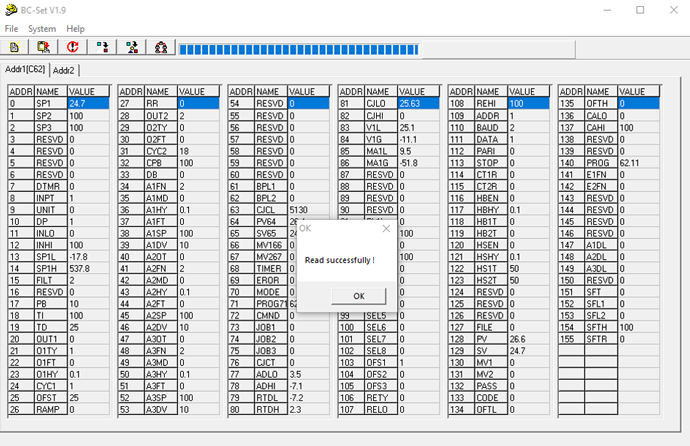Viewport: 690px width, 446px height.
Task: Close the Read successfully dialog with X
Action: point(386,228)
